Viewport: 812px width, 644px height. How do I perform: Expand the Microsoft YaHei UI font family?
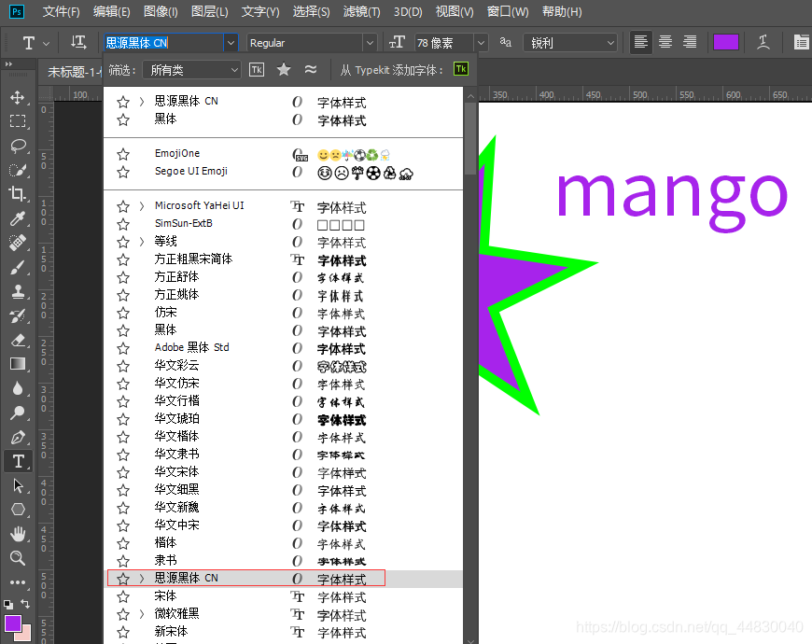click(141, 206)
